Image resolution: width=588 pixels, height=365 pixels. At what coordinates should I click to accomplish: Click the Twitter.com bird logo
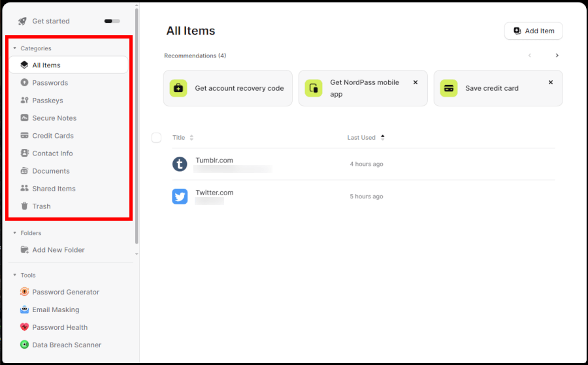click(x=180, y=196)
